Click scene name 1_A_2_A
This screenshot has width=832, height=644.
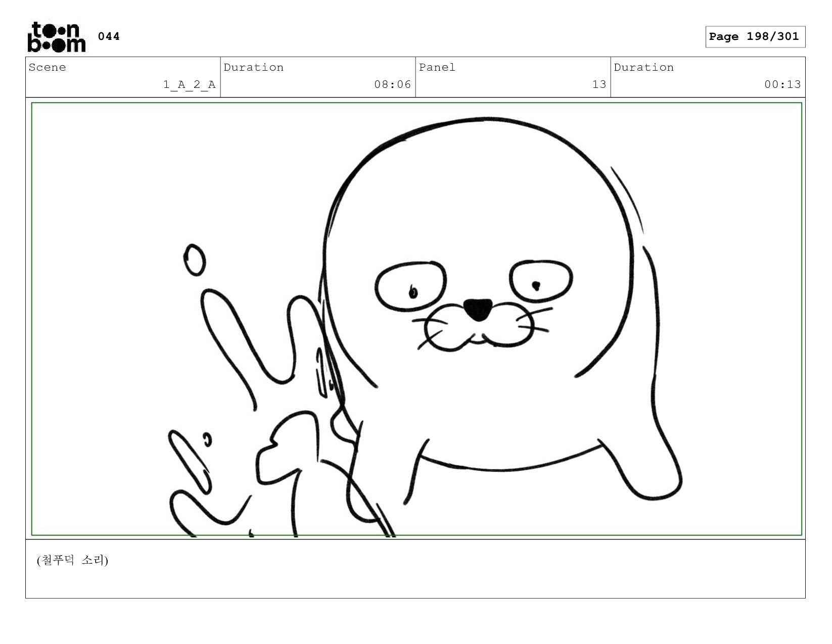click(x=189, y=84)
